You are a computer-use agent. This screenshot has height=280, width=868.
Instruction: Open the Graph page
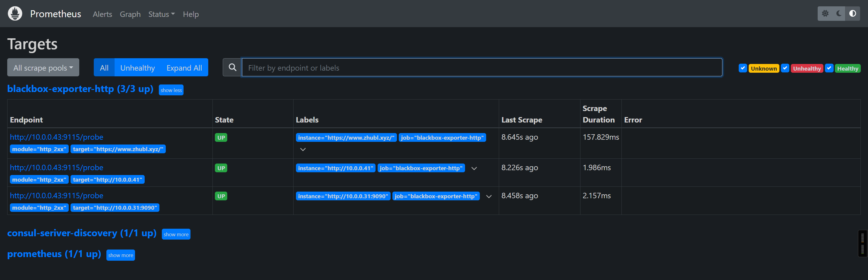[x=130, y=14]
